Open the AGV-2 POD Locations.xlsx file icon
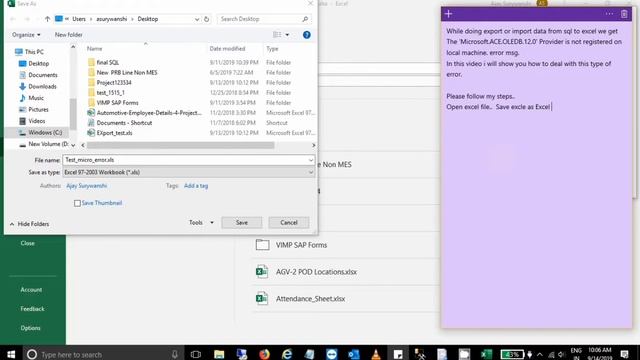The height and width of the screenshot is (360, 640). [262, 272]
